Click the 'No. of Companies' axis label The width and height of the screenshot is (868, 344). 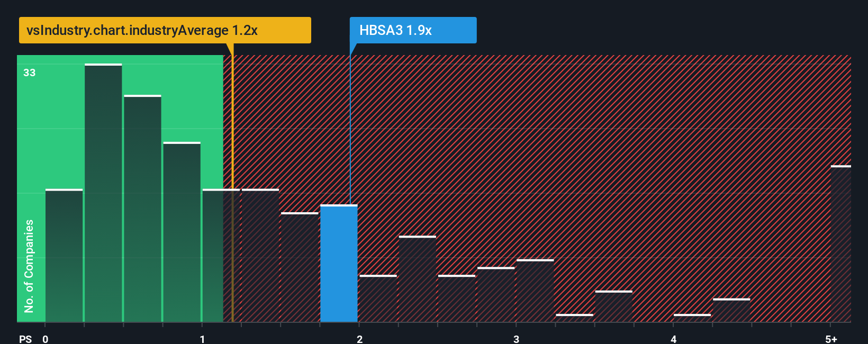(x=29, y=266)
